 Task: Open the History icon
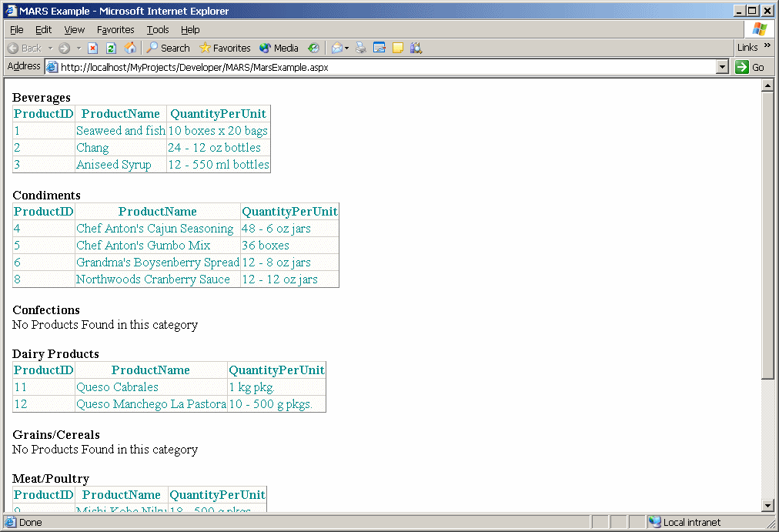coord(313,49)
